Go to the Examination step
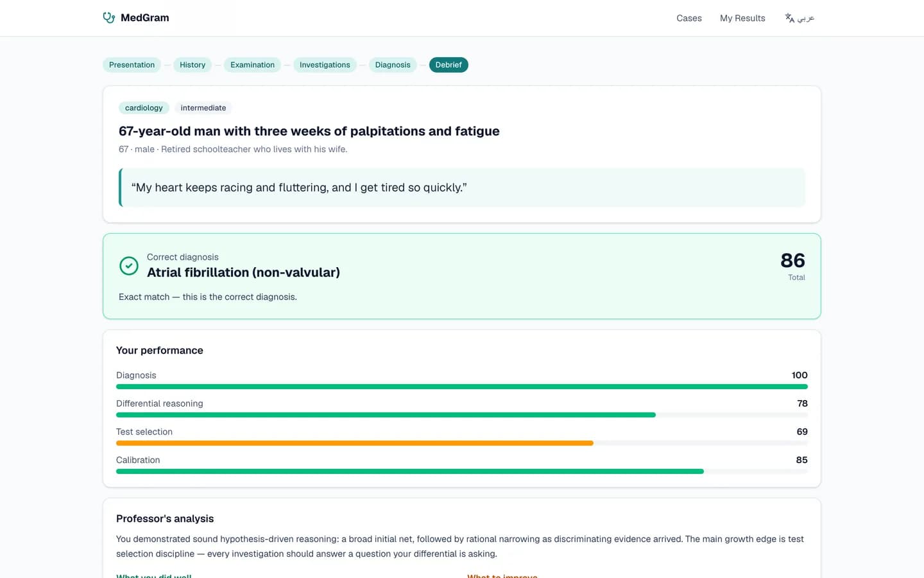The height and width of the screenshot is (578, 924). pyautogui.click(x=252, y=65)
